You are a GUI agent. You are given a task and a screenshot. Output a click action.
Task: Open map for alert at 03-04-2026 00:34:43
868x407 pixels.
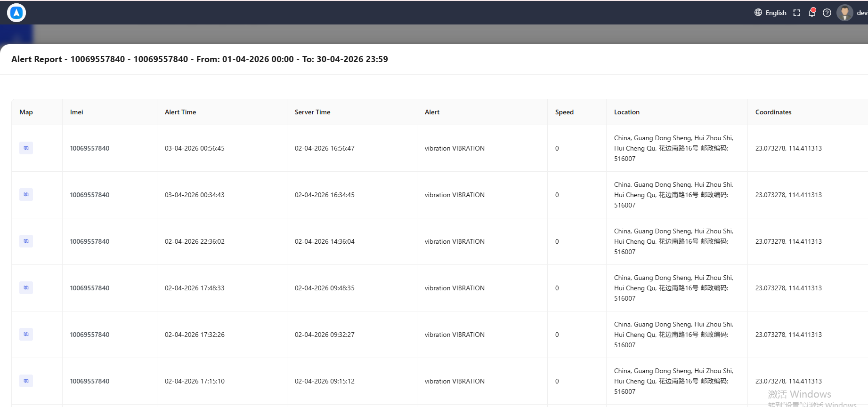(x=26, y=194)
